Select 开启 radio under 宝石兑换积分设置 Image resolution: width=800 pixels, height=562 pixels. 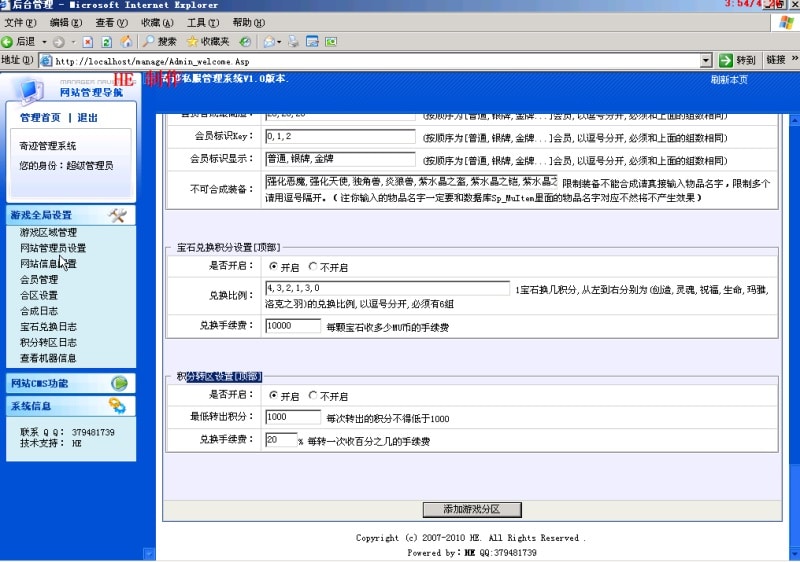[273, 267]
